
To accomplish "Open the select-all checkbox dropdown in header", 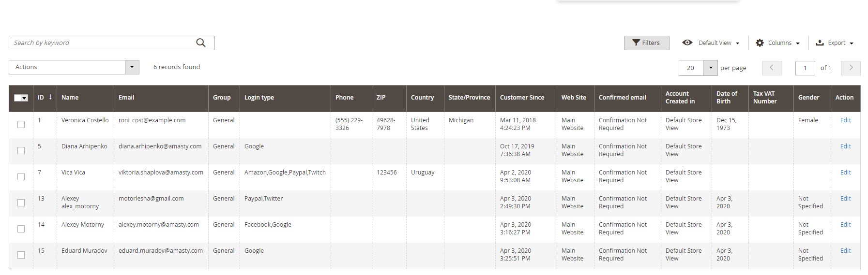I will pyautogui.click(x=25, y=98).
